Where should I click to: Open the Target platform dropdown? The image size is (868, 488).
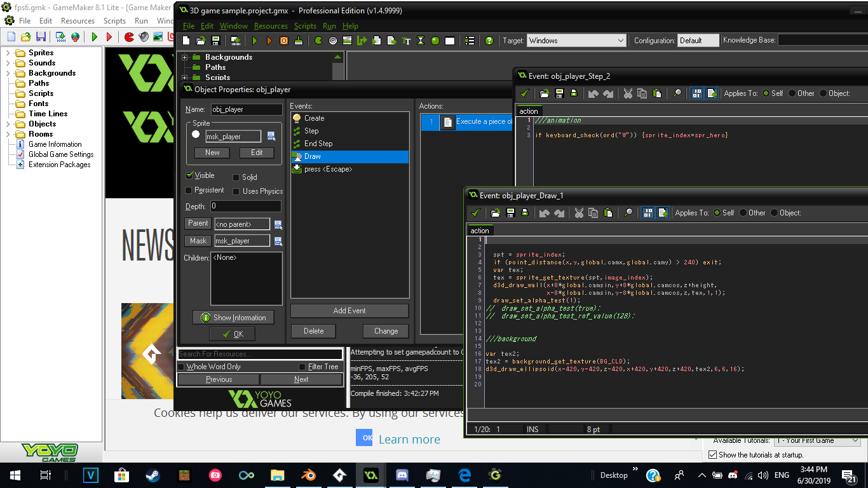click(576, 41)
